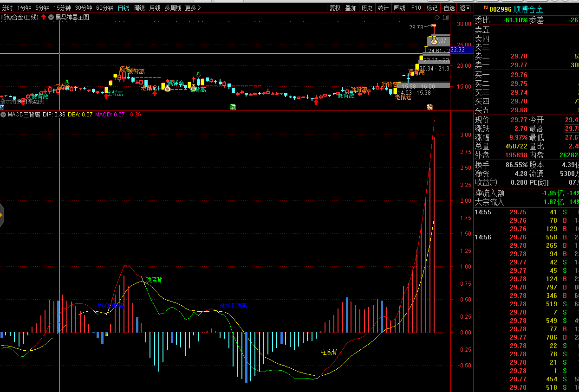The height and width of the screenshot is (392, 579).
Task: Open the 多周期 multi-period view
Action: click(x=173, y=8)
